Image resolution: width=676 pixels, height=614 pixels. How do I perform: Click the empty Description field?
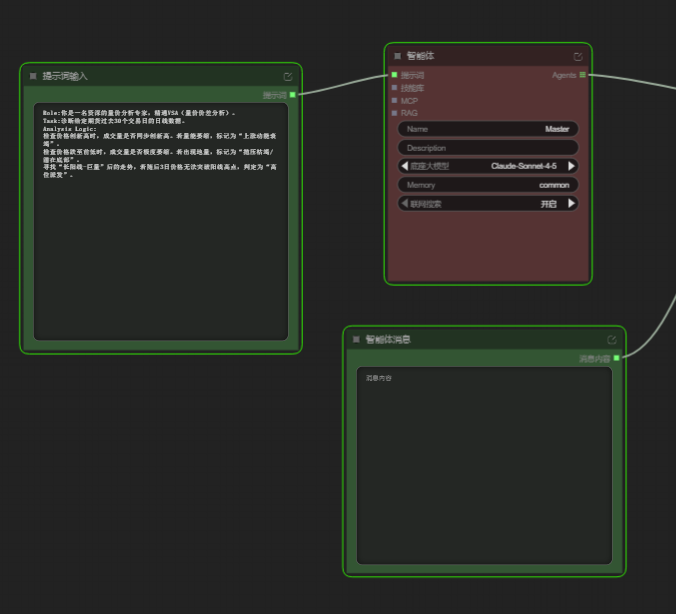(488, 148)
